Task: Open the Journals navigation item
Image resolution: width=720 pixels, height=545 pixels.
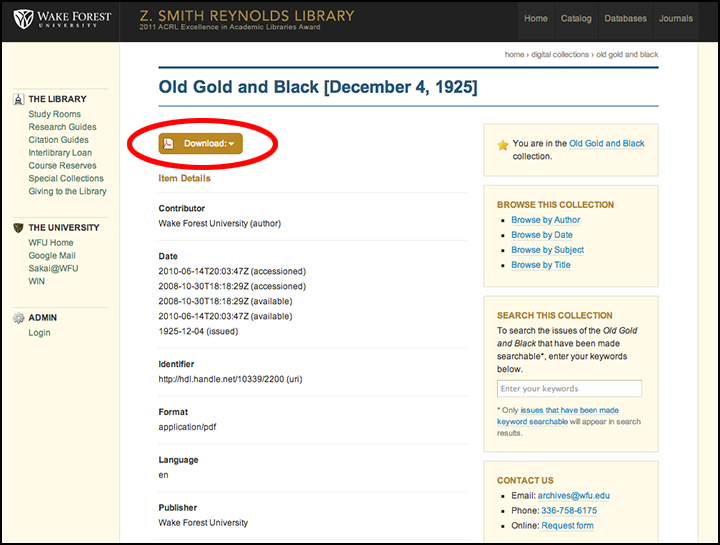Action: coord(676,19)
